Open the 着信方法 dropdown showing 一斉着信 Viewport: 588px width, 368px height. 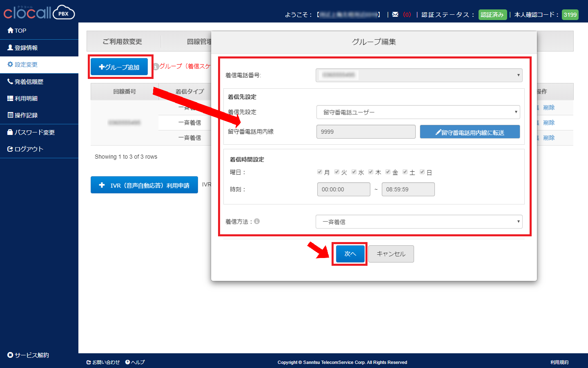click(x=419, y=222)
